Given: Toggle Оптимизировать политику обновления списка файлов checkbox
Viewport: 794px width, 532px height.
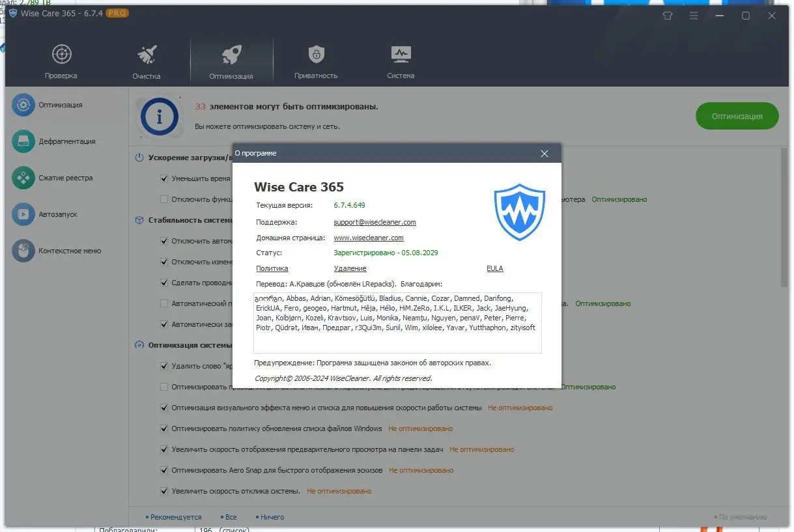Looking at the screenshot, I should (164, 428).
